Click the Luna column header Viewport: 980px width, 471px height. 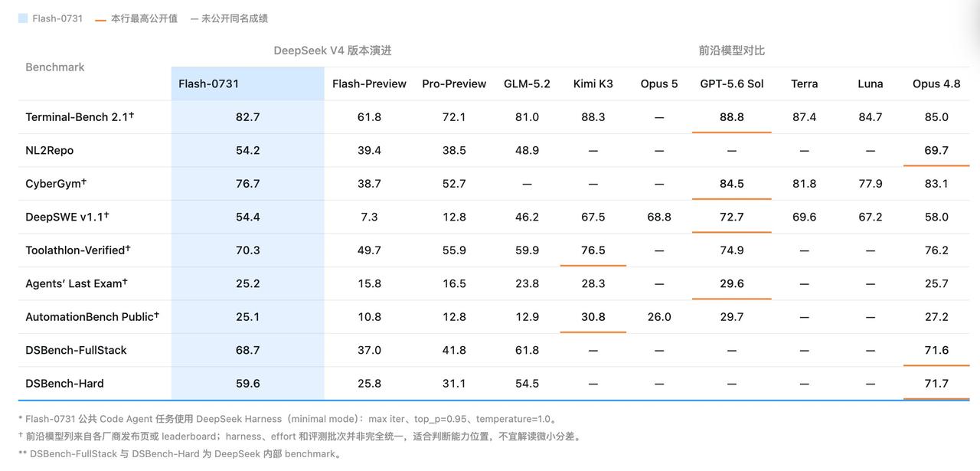[x=871, y=83]
